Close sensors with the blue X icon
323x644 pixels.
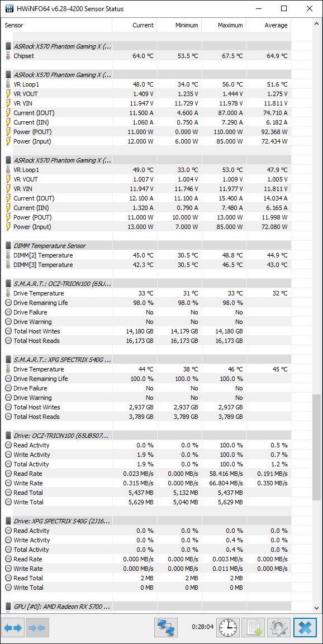coord(305,628)
